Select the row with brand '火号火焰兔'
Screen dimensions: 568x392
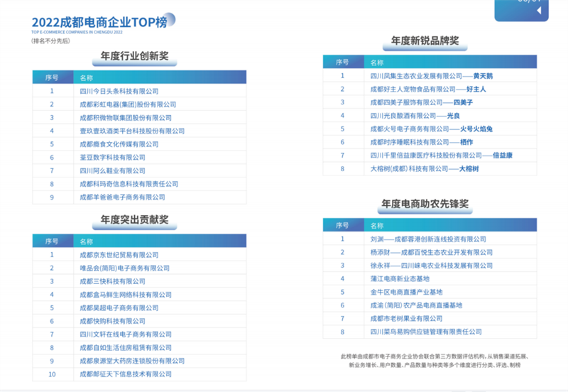tap(430, 129)
